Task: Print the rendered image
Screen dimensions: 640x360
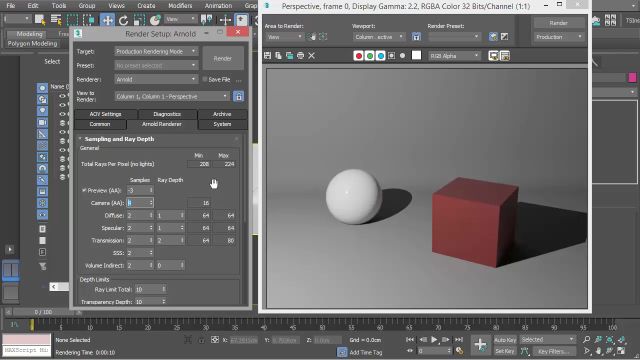Action: coord(300,56)
